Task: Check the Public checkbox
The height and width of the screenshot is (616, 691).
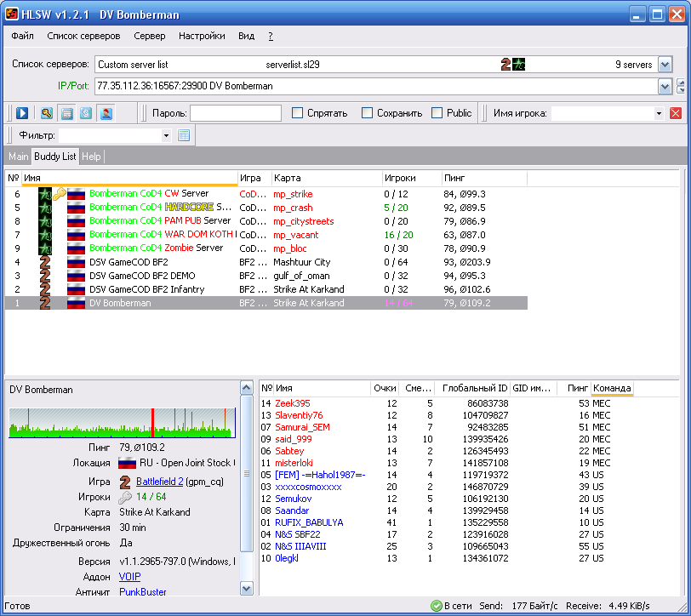Action: (x=437, y=113)
